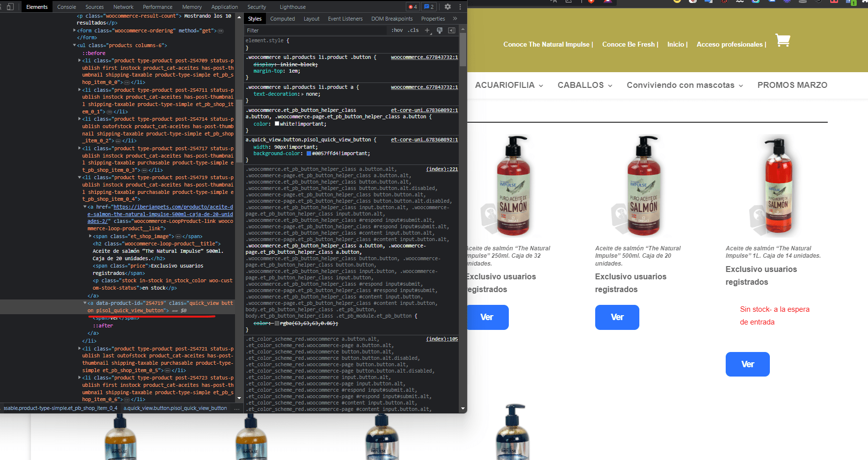Image resolution: width=868 pixels, height=460 pixels.
Task: Open the Memory tab
Action: point(192,7)
